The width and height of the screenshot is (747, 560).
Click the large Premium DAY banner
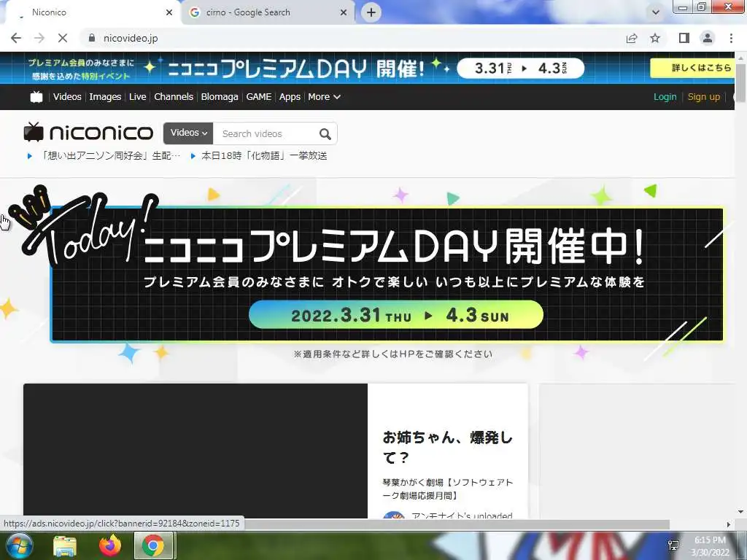tap(387, 274)
